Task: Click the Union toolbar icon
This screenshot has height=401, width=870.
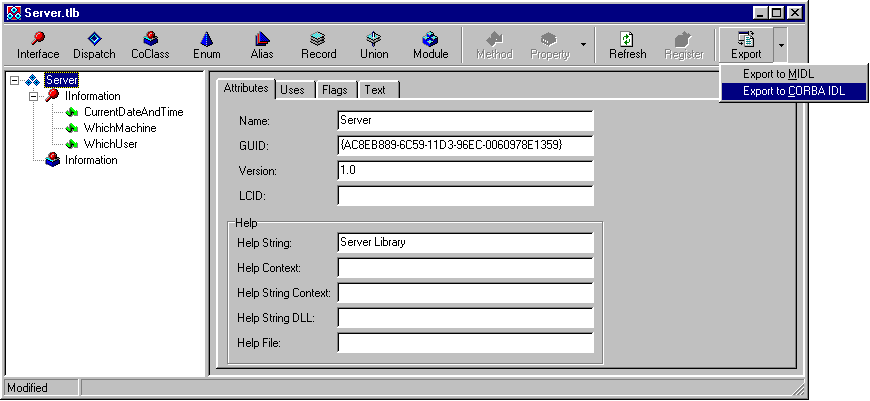Action: (374, 45)
